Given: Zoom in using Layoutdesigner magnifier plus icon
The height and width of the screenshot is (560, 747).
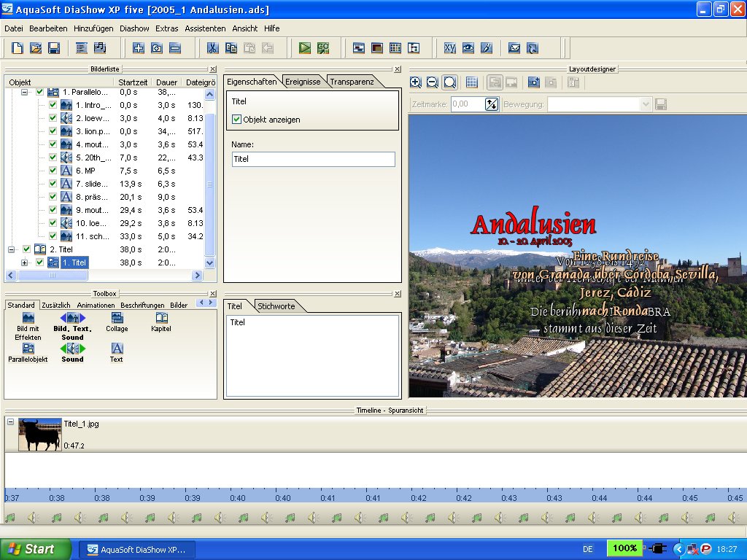Looking at the screenshot, I should coord(416,82).
